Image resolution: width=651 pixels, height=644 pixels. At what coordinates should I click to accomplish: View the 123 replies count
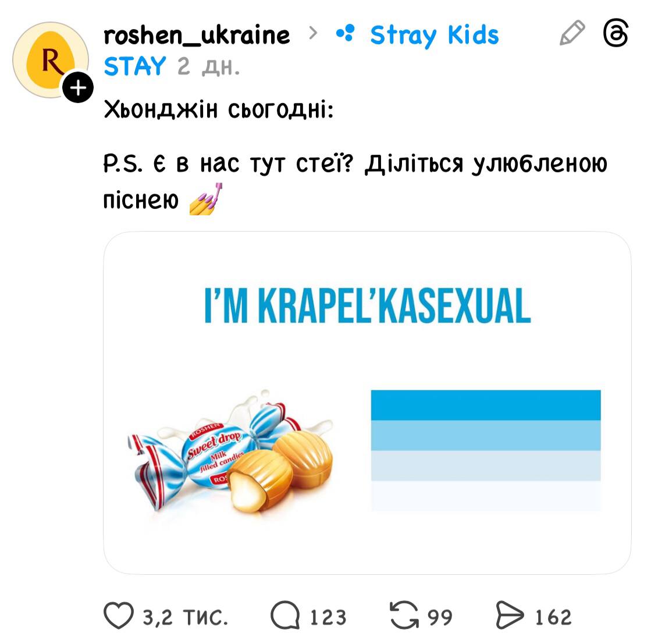coord(328,617)
